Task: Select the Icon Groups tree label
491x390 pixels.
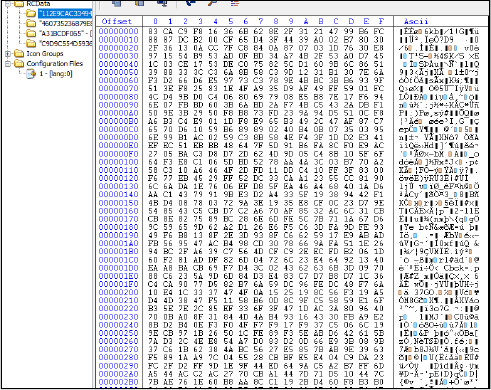Action: 45,53
